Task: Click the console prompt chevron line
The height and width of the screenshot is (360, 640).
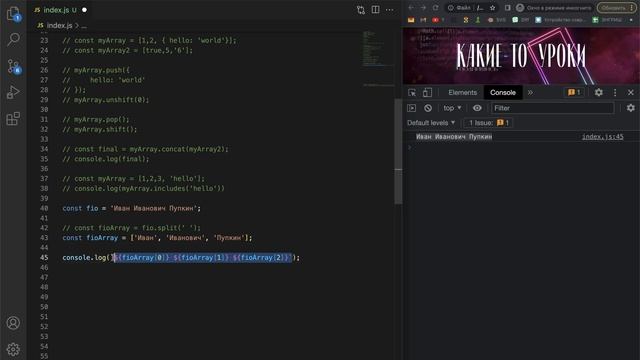Action: click(410, 147)
